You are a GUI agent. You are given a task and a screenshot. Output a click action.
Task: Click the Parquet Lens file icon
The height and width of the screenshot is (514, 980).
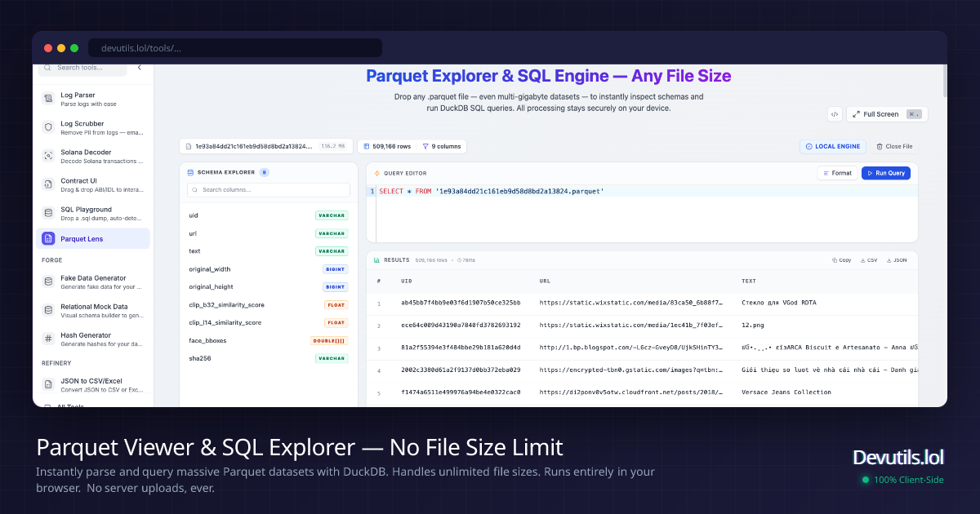[x=48, y=239]
